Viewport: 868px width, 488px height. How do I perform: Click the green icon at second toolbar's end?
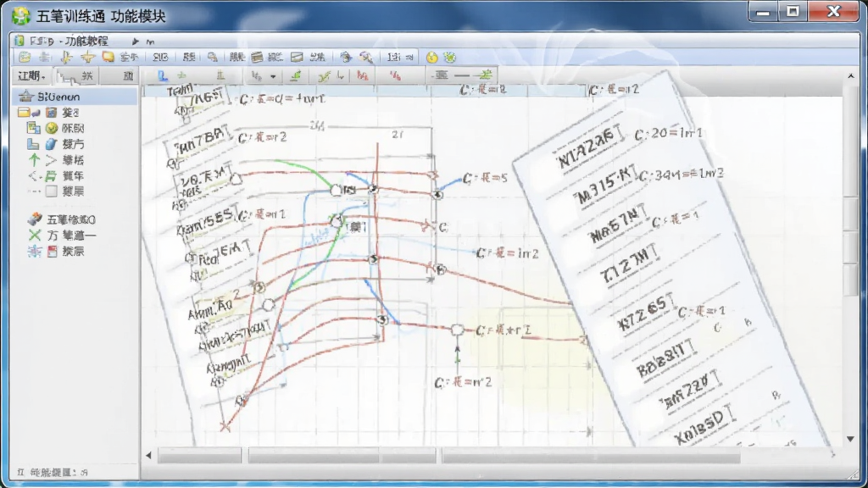point(486,75)
